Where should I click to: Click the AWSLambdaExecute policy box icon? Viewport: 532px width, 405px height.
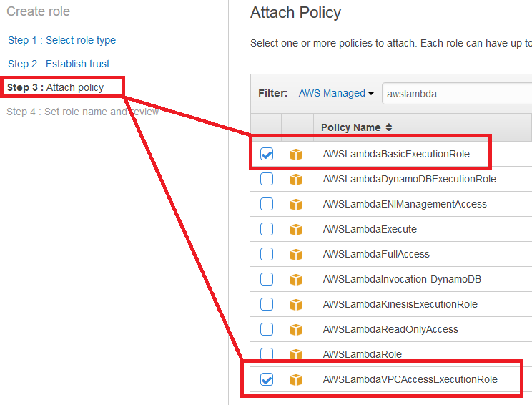pos(296,230)
